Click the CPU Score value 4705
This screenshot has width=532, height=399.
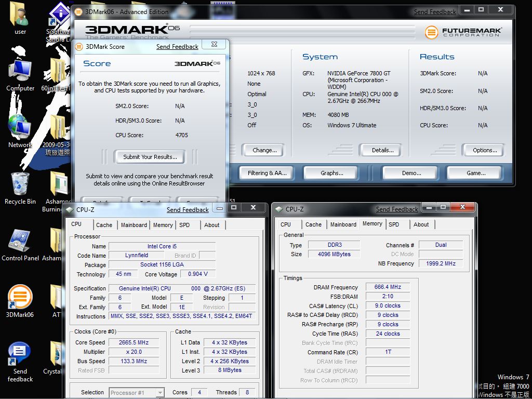[181, 135]
